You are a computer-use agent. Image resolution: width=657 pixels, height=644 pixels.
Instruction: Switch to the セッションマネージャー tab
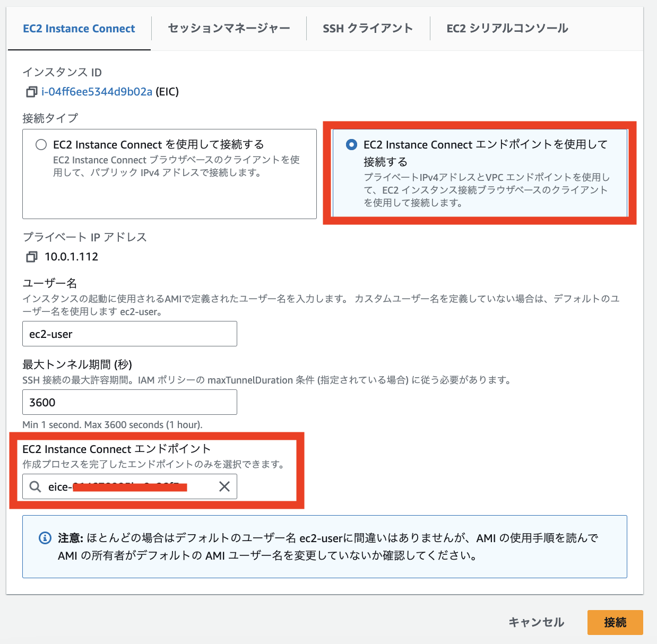pyautogui.click(x=228, y=28)
